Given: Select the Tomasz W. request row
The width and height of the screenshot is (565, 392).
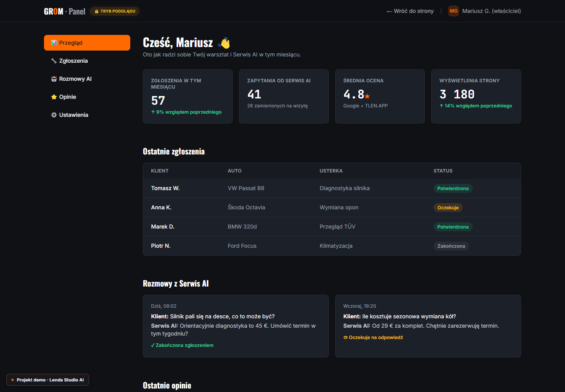Looking at the screenshot, I should click(332, 188).
